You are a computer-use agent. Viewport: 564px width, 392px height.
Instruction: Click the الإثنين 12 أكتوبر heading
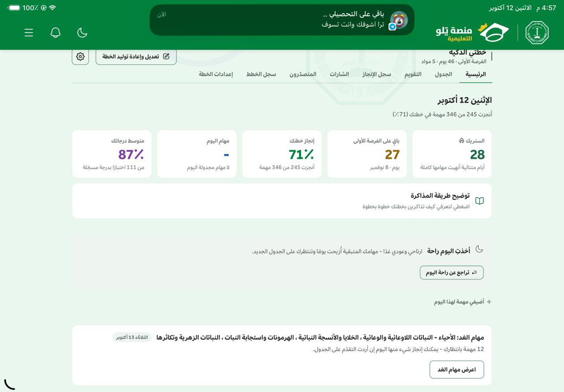[465, 100]
